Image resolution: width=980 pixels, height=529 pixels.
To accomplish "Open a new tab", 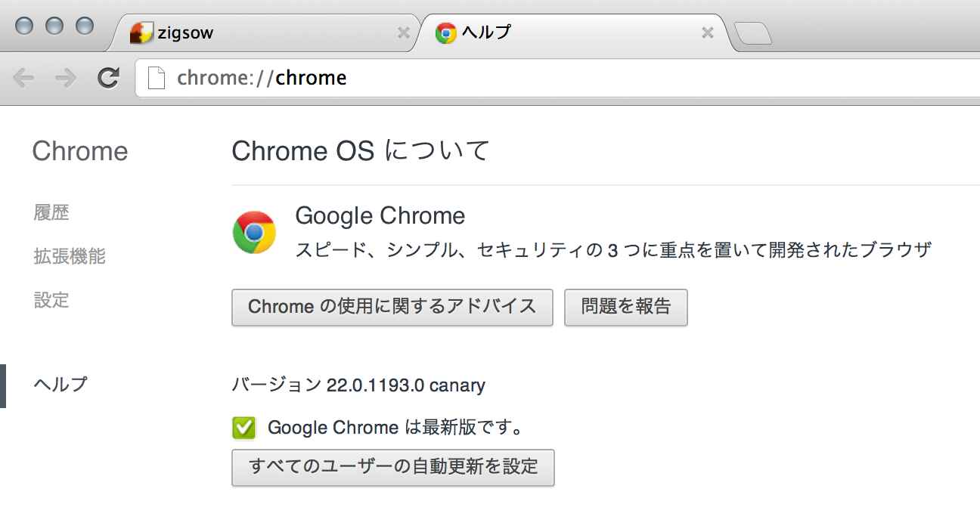I will click(x=753, y=34).
